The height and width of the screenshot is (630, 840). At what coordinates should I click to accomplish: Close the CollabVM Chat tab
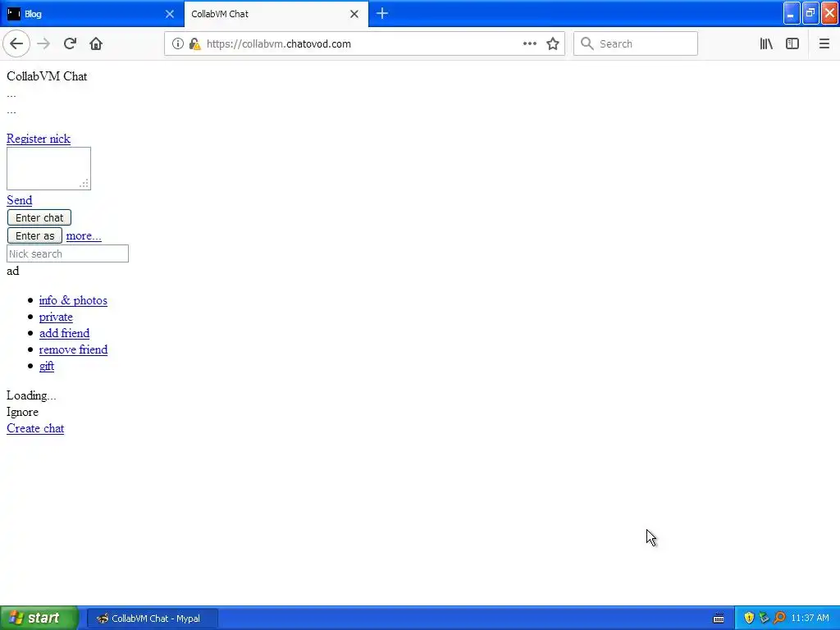point(354,14)
